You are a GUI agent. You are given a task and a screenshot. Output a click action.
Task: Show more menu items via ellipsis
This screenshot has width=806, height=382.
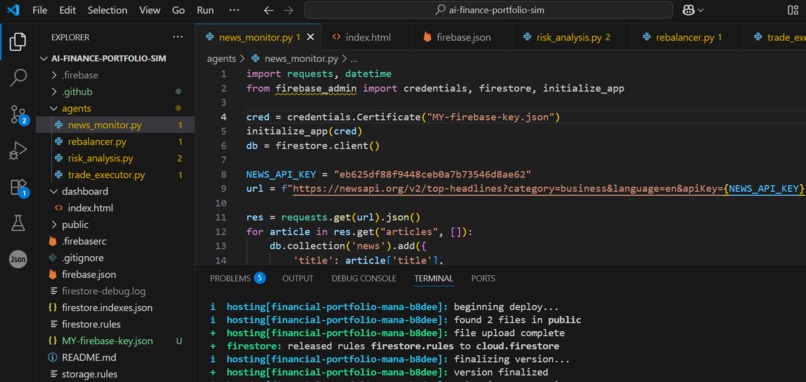[234, 10]
